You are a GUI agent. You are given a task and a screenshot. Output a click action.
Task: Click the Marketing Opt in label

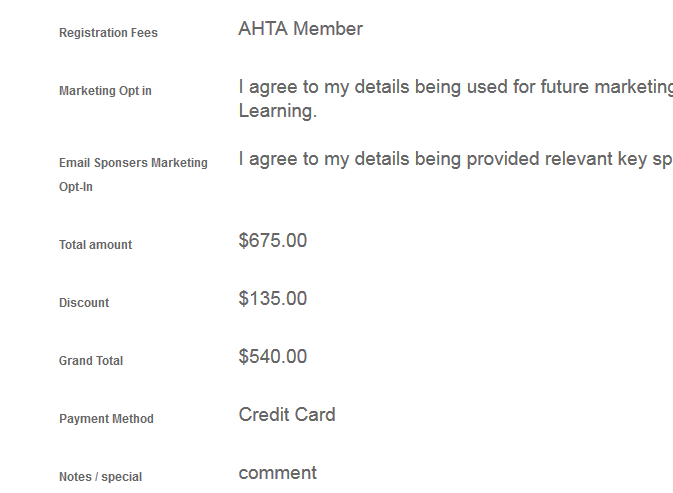point(105,91)
